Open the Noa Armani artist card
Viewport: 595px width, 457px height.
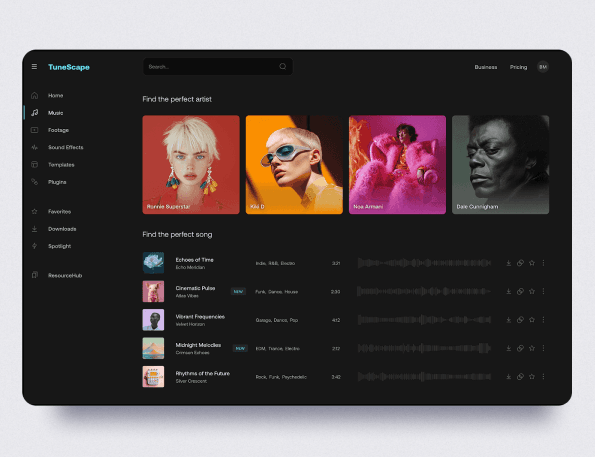(397, 165)
